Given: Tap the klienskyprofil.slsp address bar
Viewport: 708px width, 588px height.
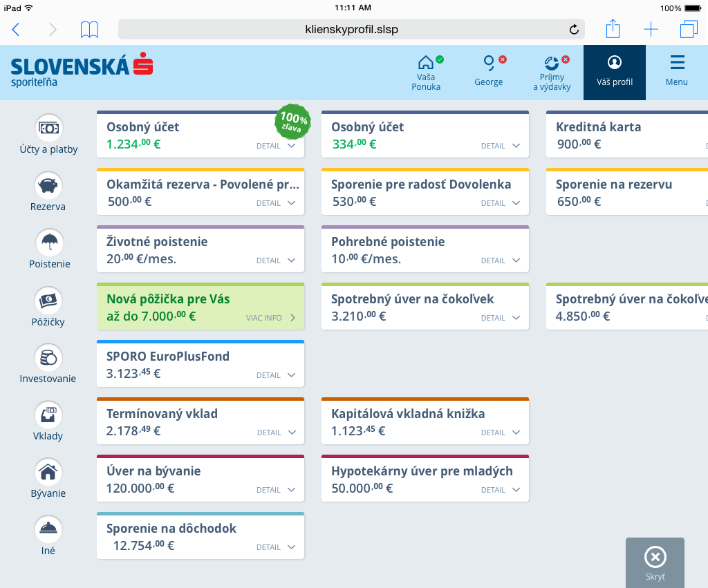Looking at the screenshot, I should (x=351, y=30).
